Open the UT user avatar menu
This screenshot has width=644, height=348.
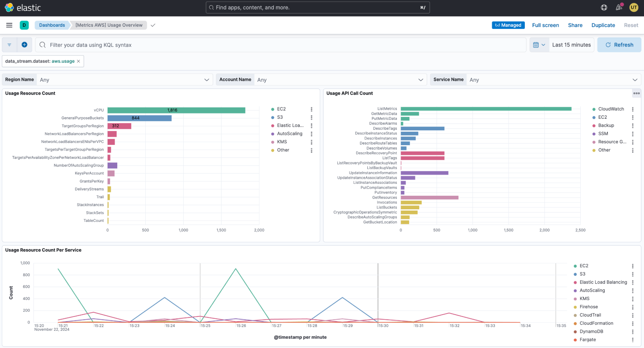pos(634,7)
